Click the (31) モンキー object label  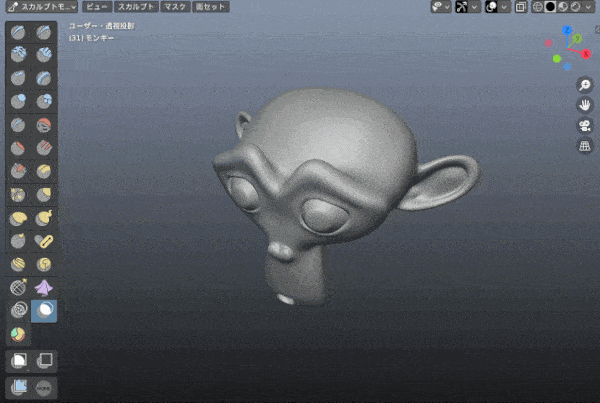[91, 38]
